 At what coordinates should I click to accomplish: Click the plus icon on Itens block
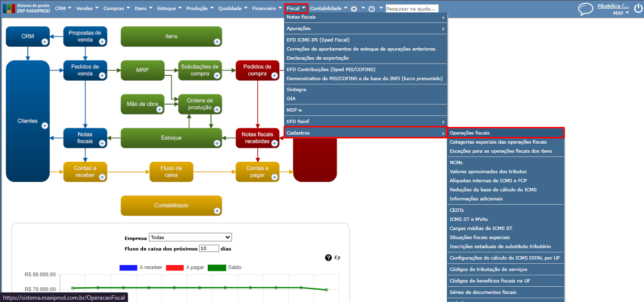click(217, 42)
